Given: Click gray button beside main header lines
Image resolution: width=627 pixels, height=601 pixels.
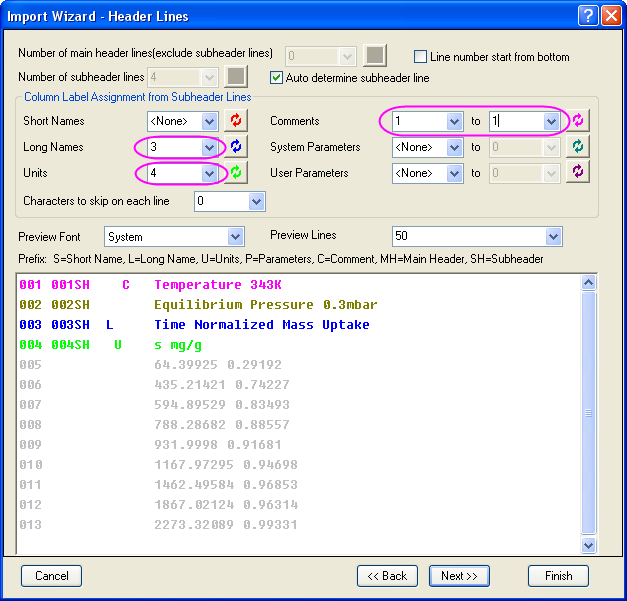Looking at the screenshot, I should click(x=374, y=56).
